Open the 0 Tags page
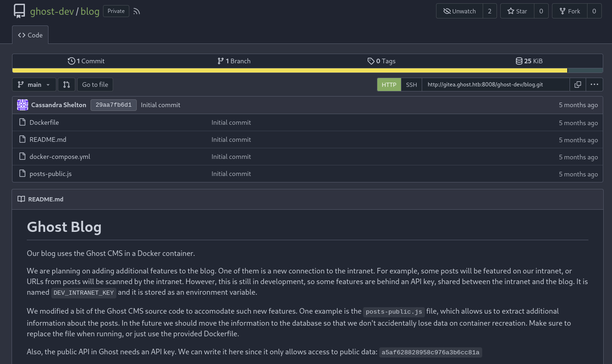This screenshot has height=364, width=612. coord(382,61)
